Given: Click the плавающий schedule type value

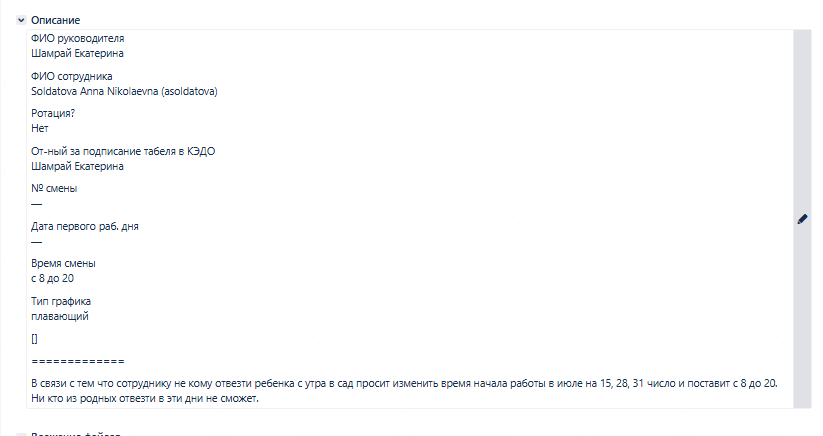Looking at the screenshot, I should point(60,316).
